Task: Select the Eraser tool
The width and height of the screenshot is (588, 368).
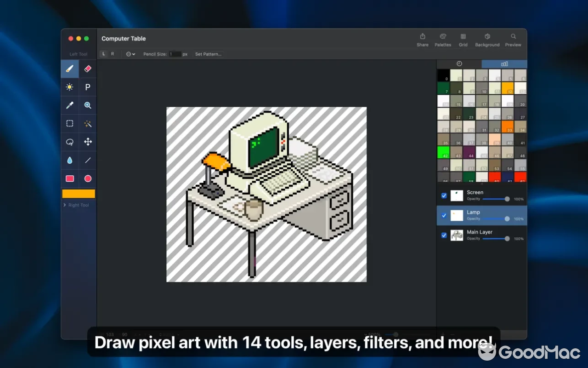Action: tap(87, 69)
